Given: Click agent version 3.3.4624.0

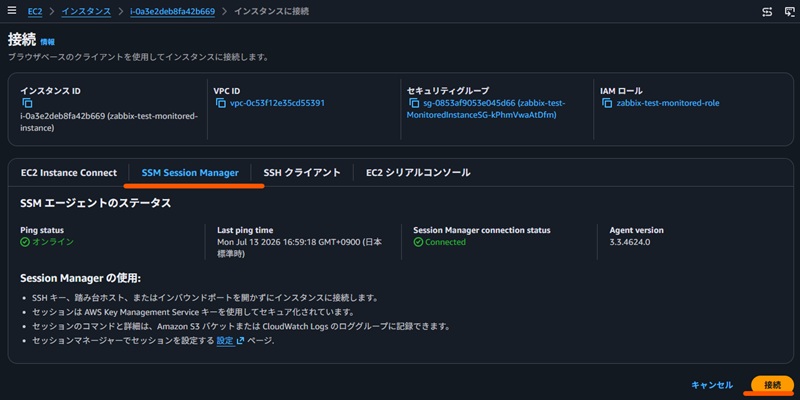Looking at the screenshot, I should (630, 242).
